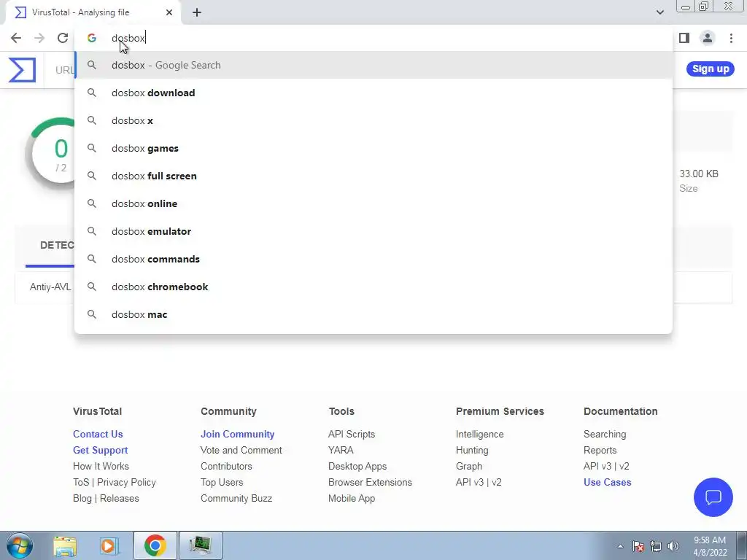Choose suggestion dosbox - Google Search

point(373,65)
